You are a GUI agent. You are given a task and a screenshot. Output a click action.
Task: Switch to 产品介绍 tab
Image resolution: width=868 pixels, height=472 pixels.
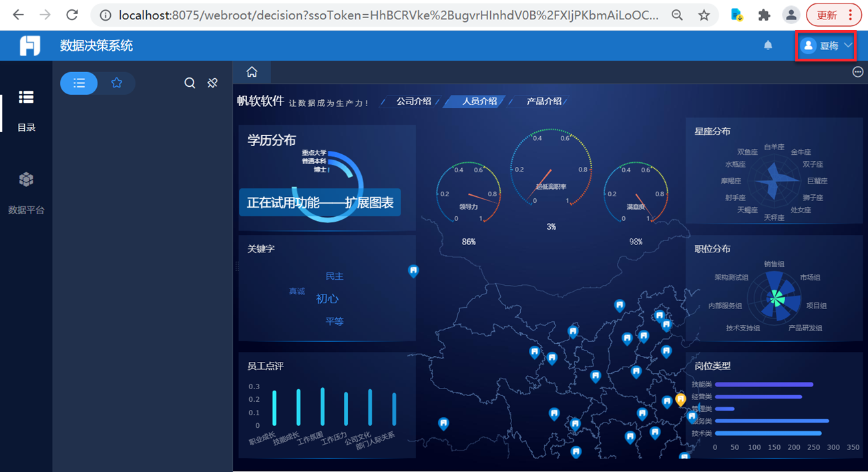(544, 101)
